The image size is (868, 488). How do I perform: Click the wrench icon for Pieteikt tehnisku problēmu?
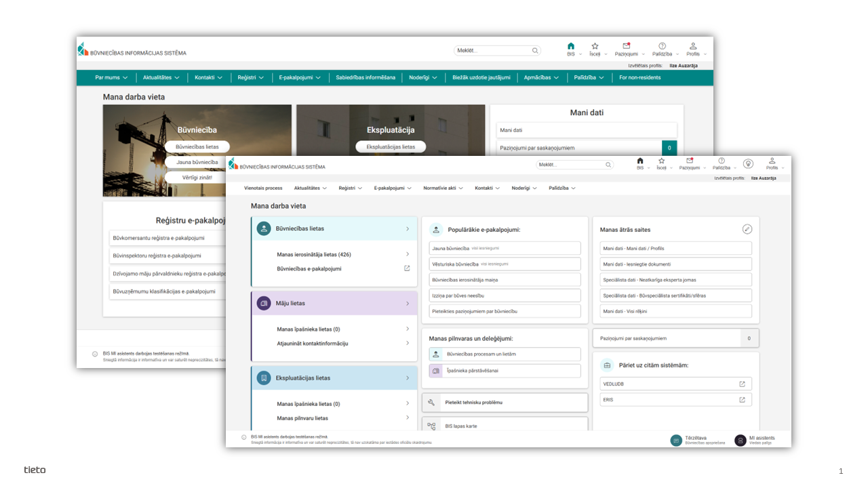point(431,403)
